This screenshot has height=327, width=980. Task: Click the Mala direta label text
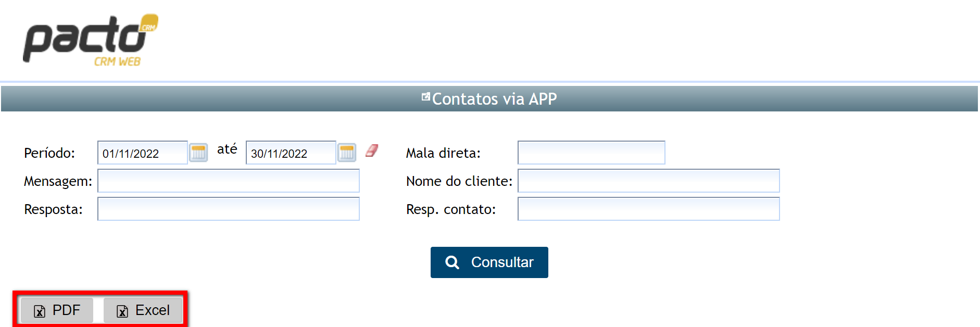point(443,153)
